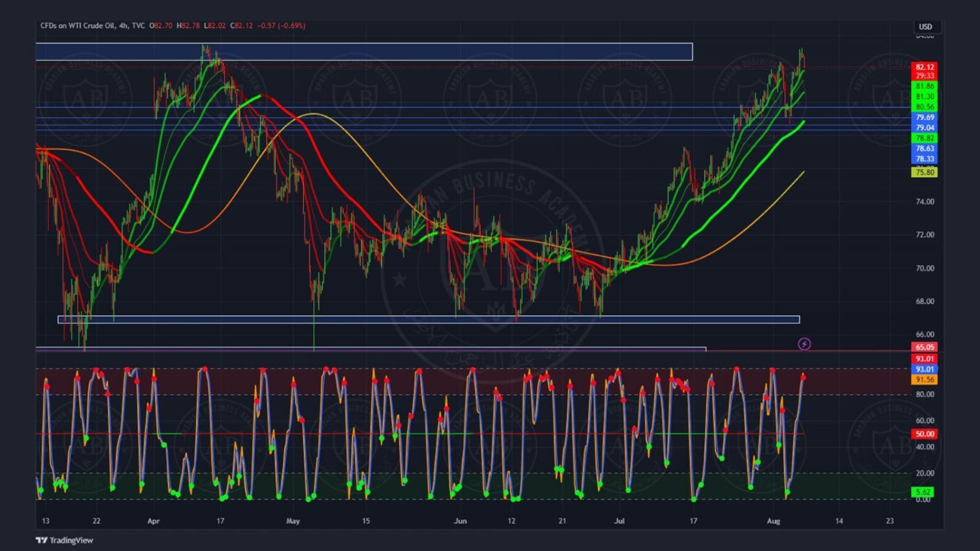Click the 65.05 price level label
The image size is (980, 551).
tap(924, 347)
